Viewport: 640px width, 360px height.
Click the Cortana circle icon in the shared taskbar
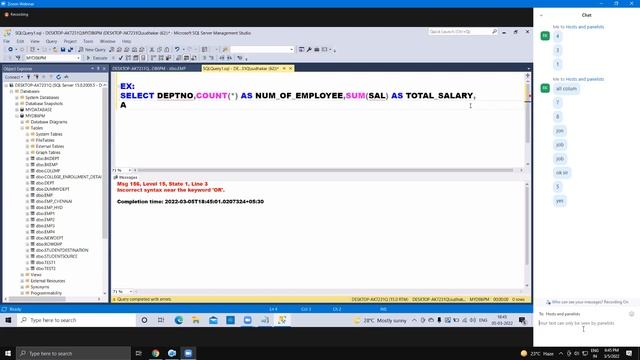(144, 320)
